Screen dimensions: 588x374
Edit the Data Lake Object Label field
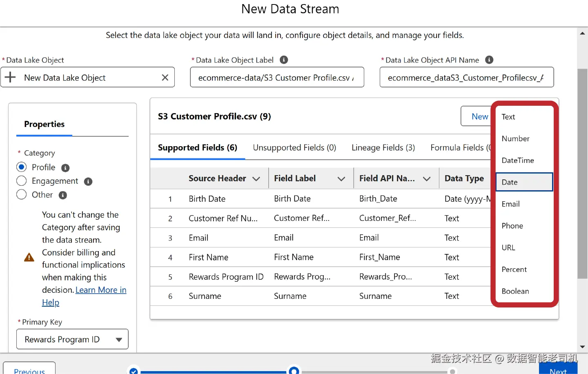tap(277, 77)
